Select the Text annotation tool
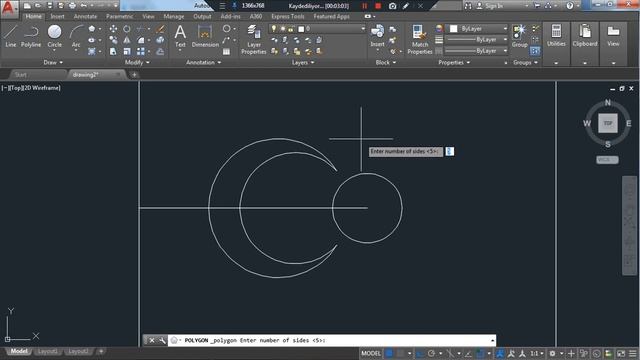 (x=180, y=36)
